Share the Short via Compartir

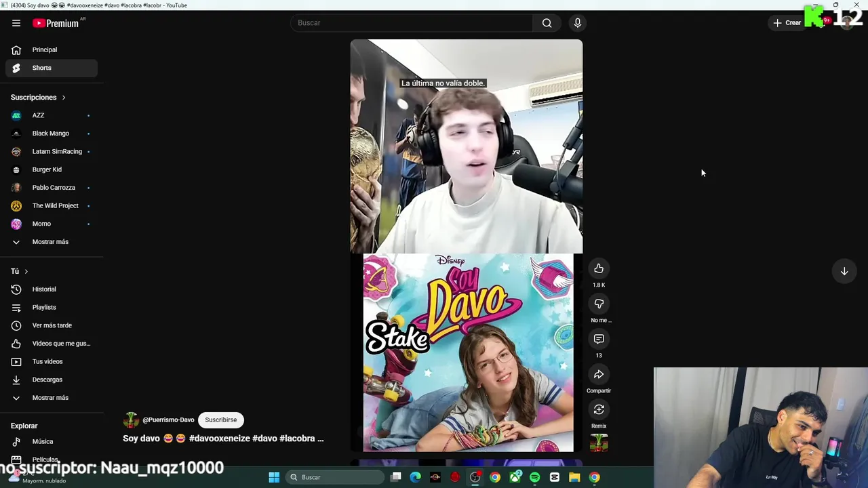[x=599, y=374]
